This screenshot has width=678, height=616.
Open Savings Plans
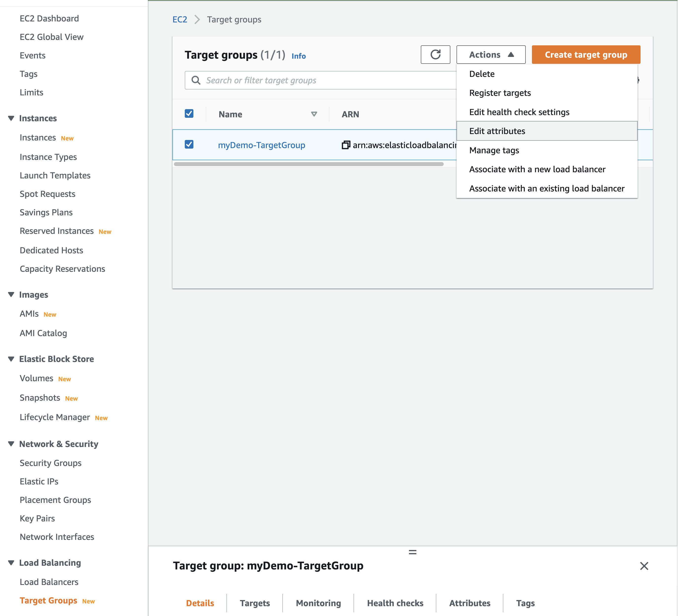[46, 213]
